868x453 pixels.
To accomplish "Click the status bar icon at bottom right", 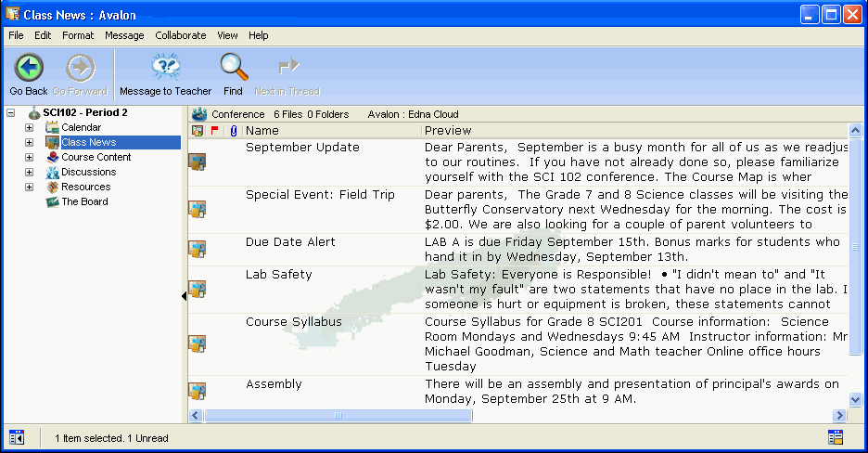I will coord(836,437).
